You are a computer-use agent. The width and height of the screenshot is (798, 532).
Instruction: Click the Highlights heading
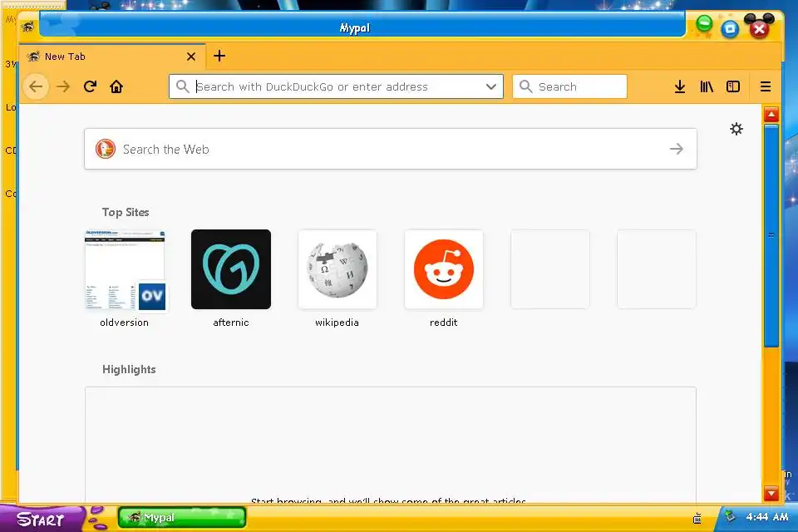pos(130,370)
